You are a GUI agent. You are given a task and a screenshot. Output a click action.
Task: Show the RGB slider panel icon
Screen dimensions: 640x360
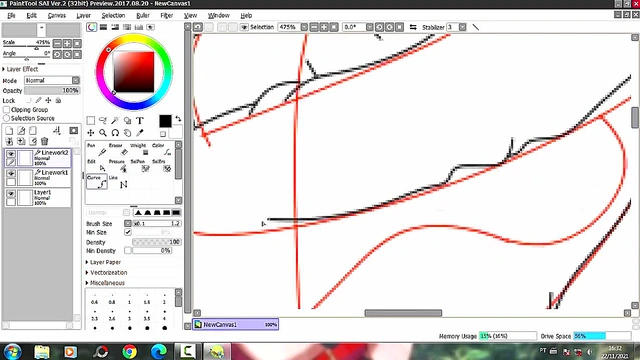tap(103, 27)
